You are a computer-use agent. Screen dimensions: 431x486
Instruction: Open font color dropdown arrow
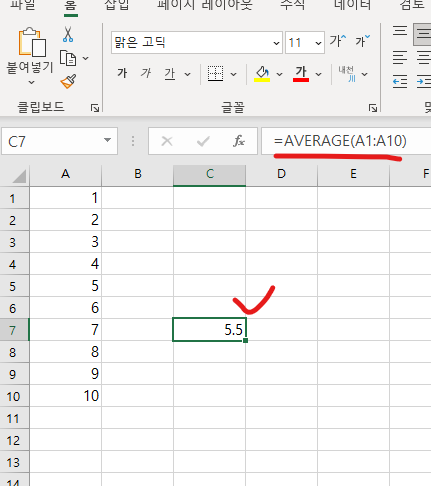(x=319, y=74)
